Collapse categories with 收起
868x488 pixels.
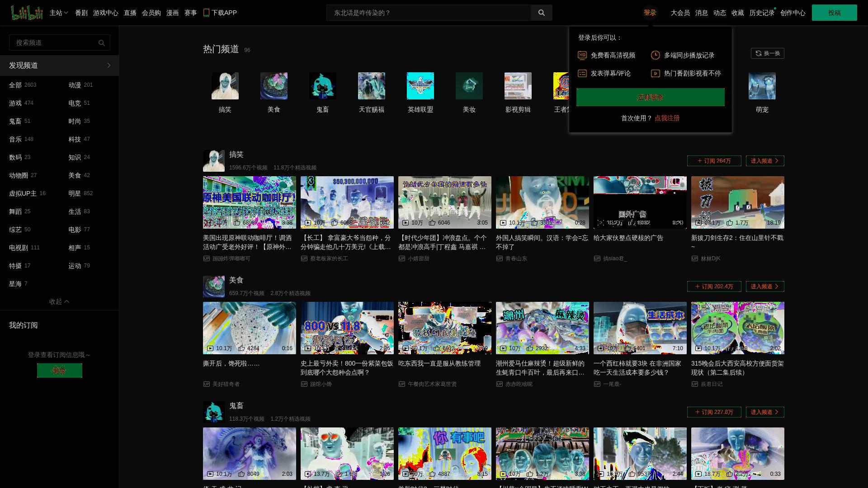(x=59, y=301)
